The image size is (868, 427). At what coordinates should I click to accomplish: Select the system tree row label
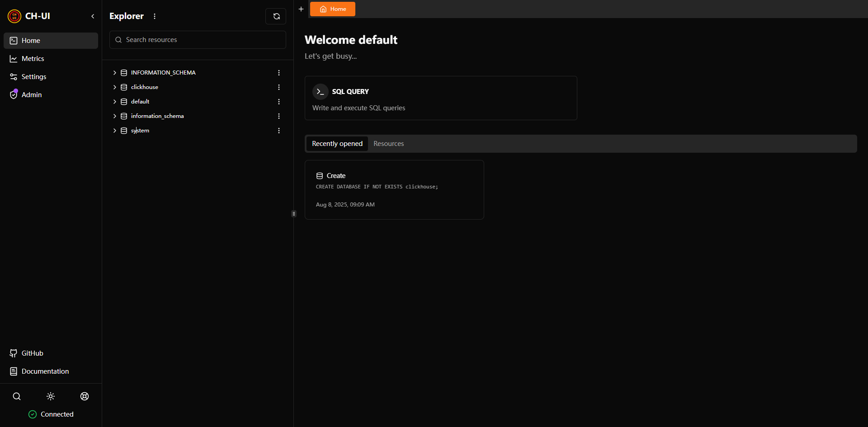140,131
